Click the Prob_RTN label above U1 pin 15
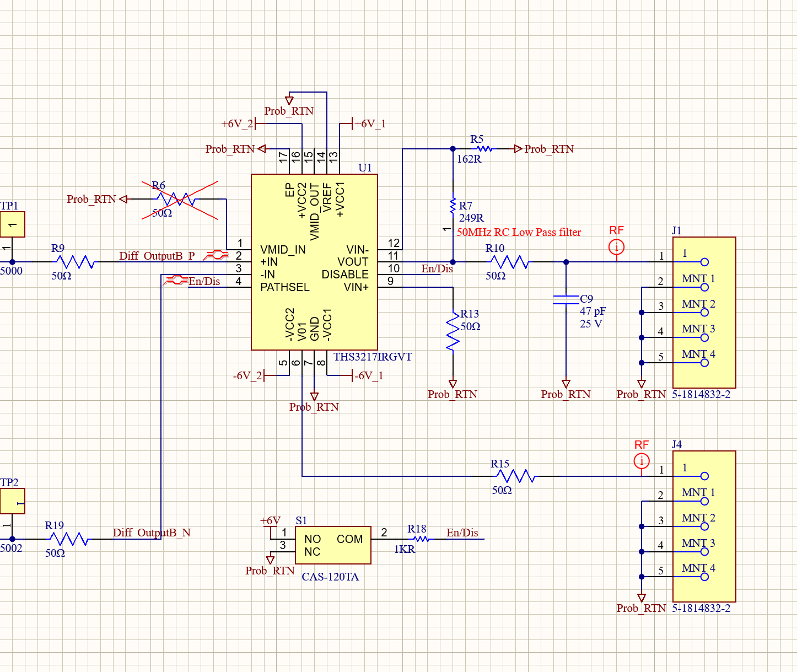Viewport: 797px width, 672px height. pyautogui.click(x=289, y=111)
